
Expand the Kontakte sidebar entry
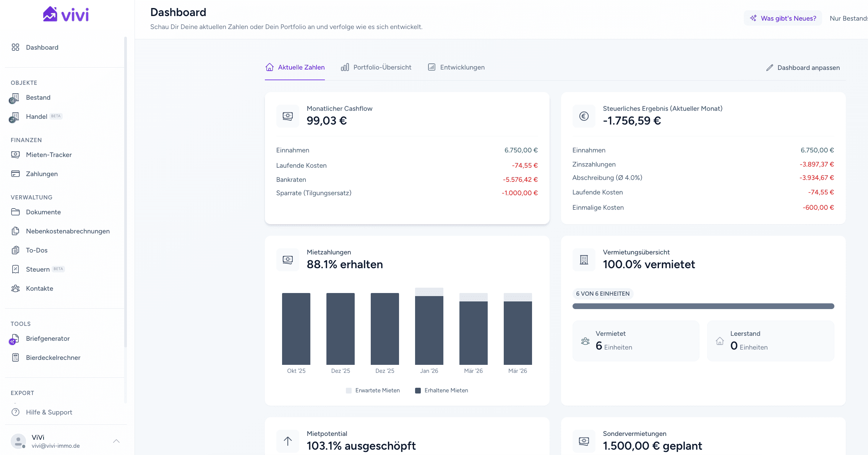click(39, 288)
